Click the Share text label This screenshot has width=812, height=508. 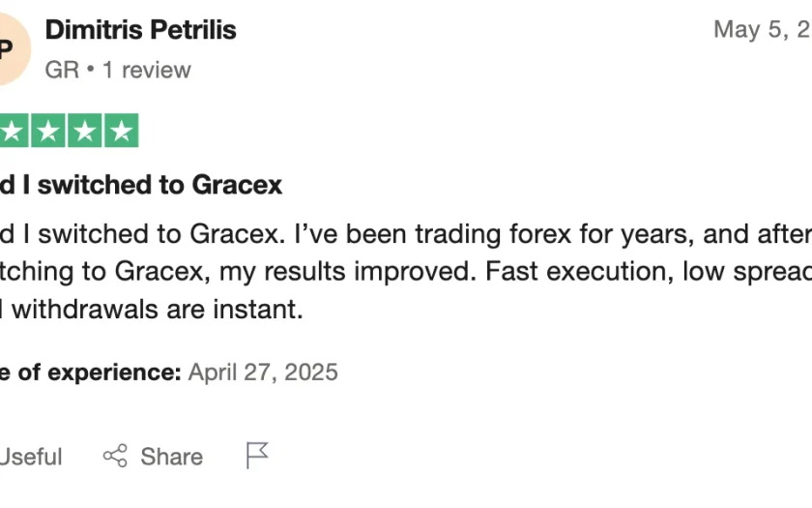[x=171, y=457]
